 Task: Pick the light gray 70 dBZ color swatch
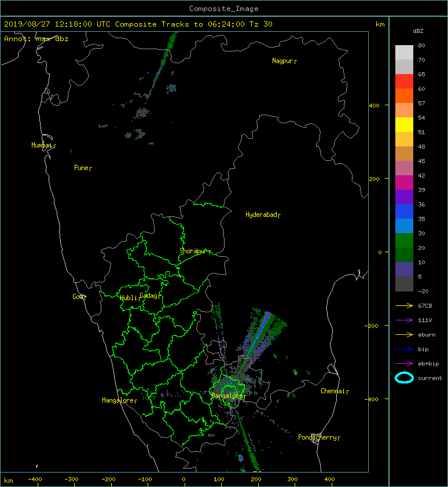(404, 52)
